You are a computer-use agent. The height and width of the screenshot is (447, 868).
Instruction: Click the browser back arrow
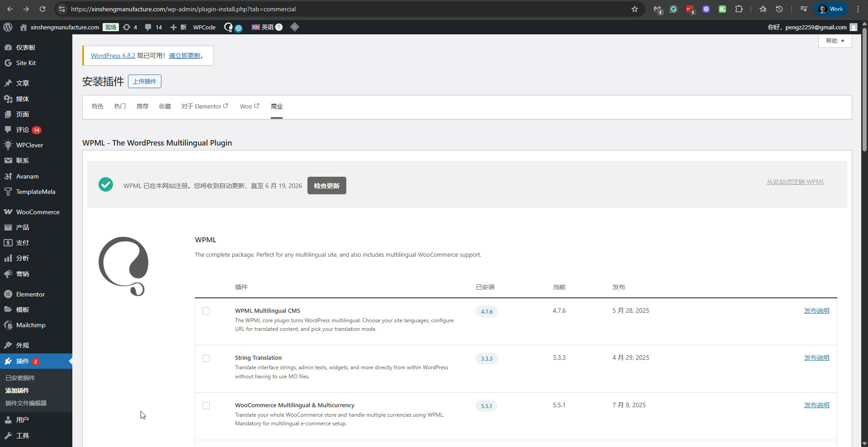(10, 9)
